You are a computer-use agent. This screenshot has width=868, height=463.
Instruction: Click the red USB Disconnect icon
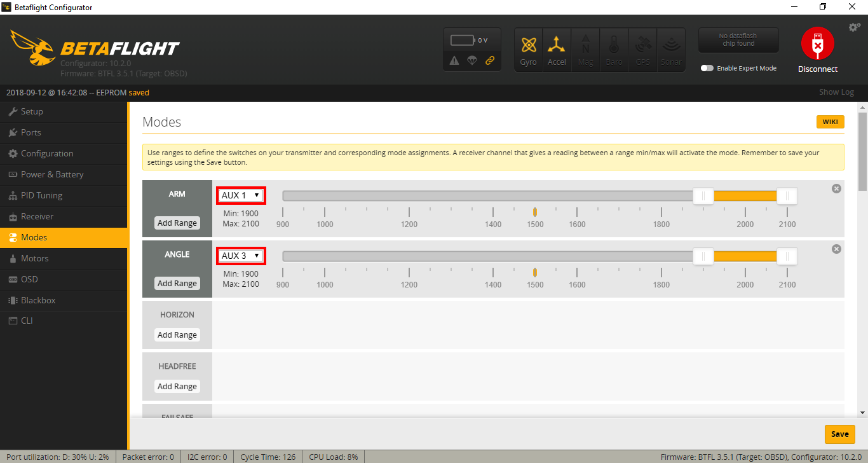point(817,43)
